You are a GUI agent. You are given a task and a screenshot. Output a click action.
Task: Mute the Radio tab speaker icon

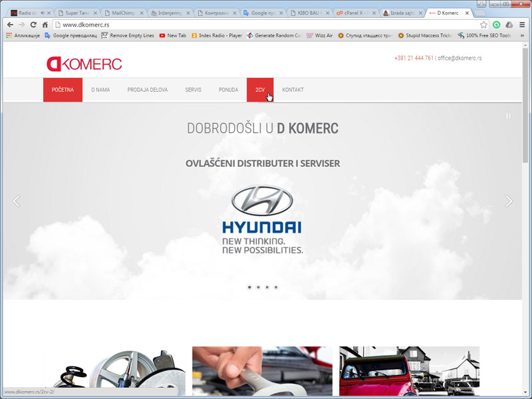coord(43,13)
